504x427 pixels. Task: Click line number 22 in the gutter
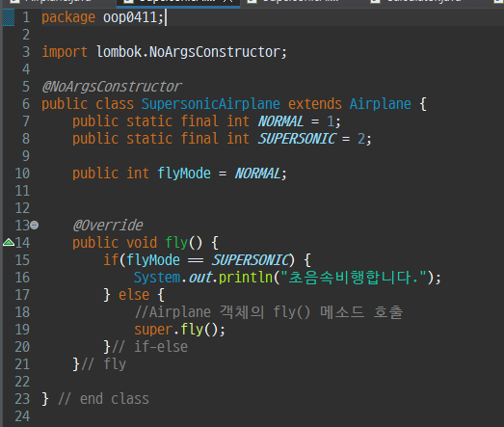coord(22,382)
